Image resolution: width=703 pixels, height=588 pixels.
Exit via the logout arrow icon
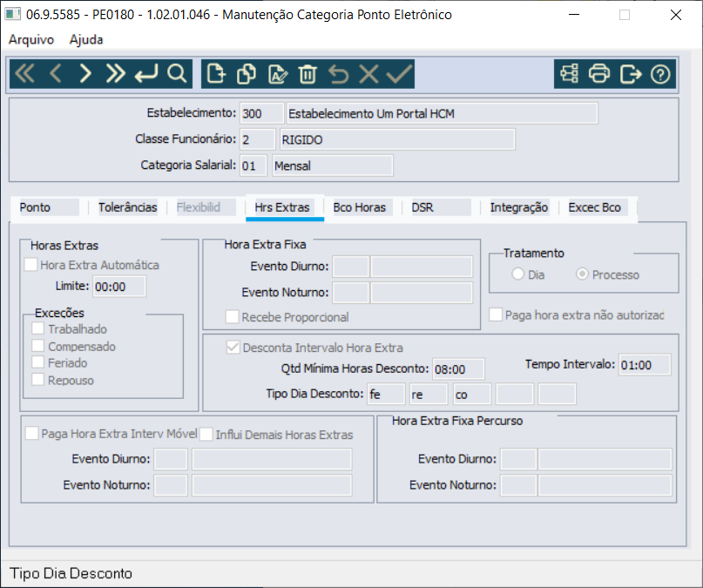tap(630, 73)
